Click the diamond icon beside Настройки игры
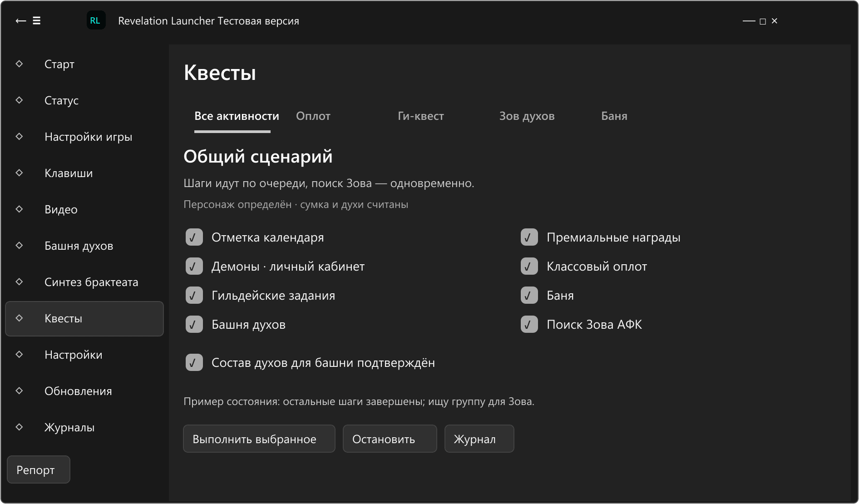Viewport: 859px width, 504px height. point(19,137)
